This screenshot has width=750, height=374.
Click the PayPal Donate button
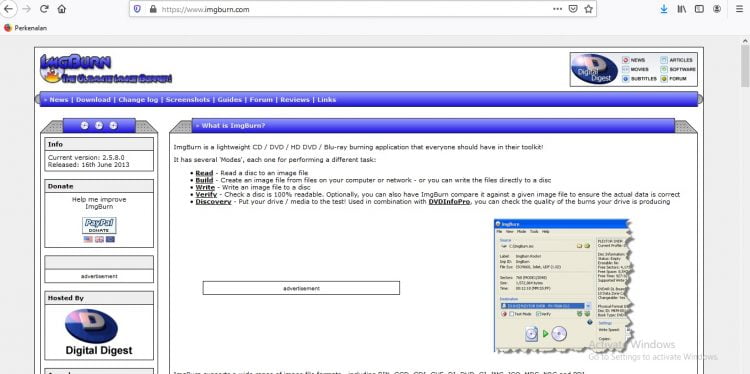[x=99, y=225]
